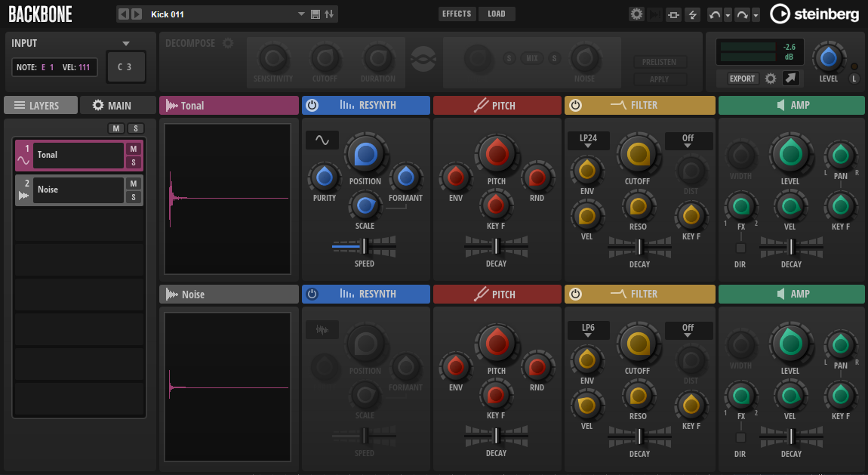The width and height of the screenshot is (868, 475).
Task: Toggle the Noise AMP DIR checkbox
Action: (x=740, y=437)
